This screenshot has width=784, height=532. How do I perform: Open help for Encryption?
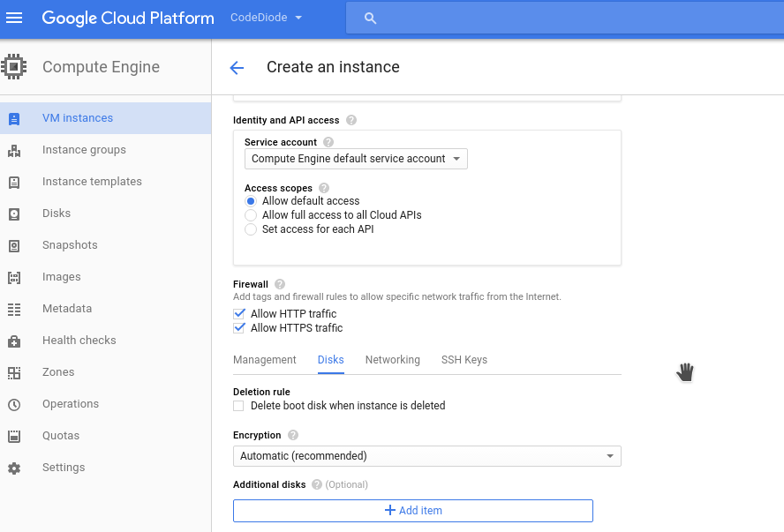(x=293, y=435)
